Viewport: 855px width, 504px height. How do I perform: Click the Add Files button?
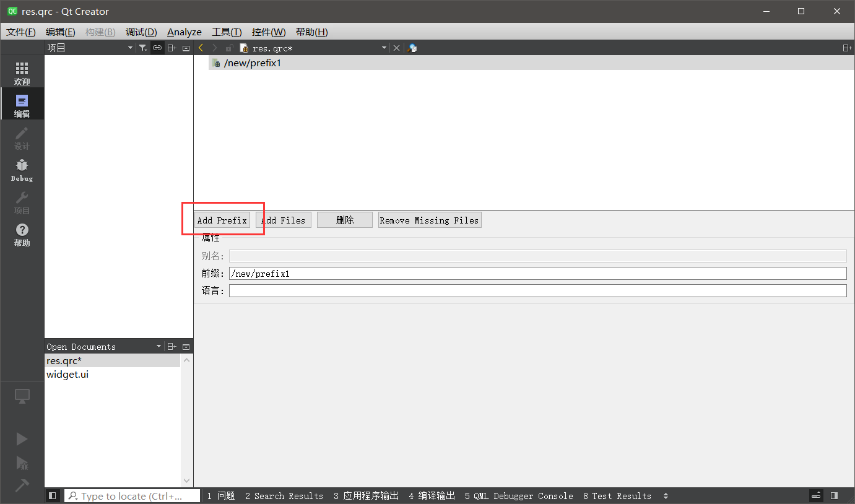click(283, 220)
